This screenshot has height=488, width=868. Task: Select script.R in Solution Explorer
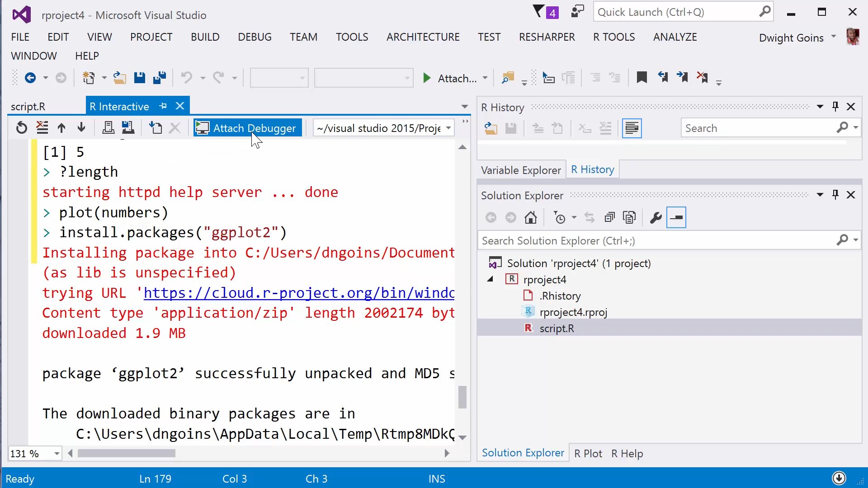click(x=557, y=328)
